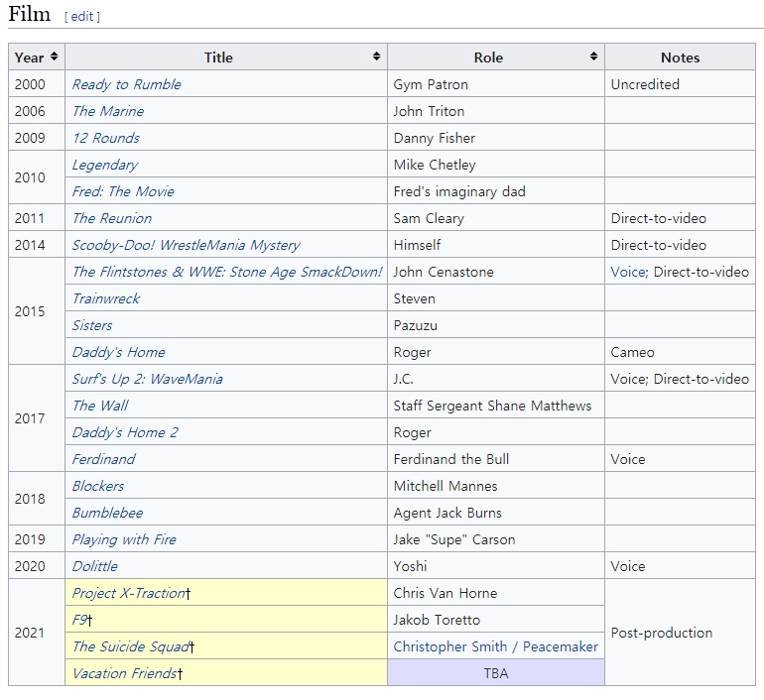The width and height of the screenshot is (764, 700).
Task: Sort table by Title column arrows
Action: 376,57
